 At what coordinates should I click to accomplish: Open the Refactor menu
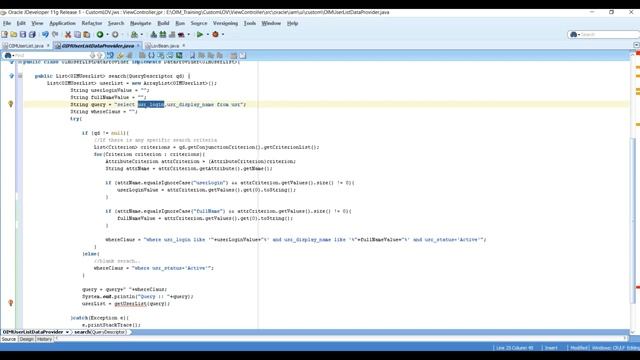[x=92, y=23]
